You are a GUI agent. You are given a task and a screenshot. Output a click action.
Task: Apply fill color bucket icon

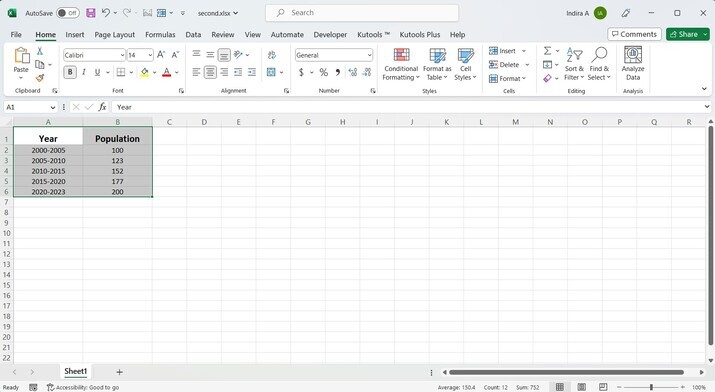pos(145,72)
